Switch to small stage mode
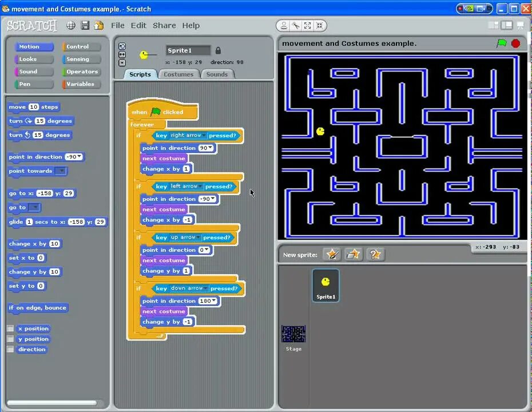 (493, 25)
